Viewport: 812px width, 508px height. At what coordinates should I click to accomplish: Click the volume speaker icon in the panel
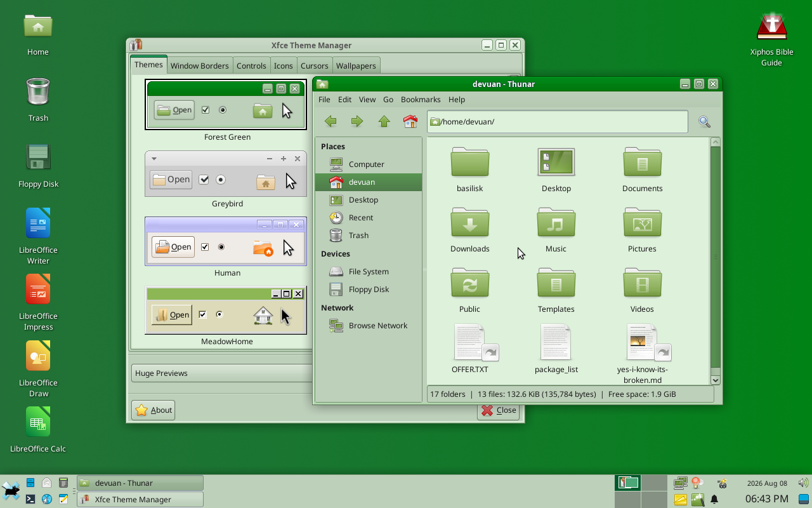[x=803, y=483]
